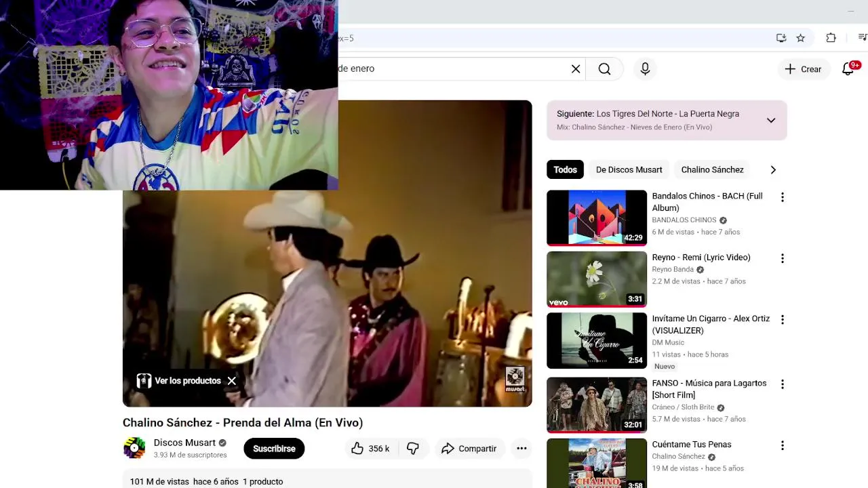868x488 pixels.
Task: Select the De Discos Musart chip
Action: tap(629, 169)
